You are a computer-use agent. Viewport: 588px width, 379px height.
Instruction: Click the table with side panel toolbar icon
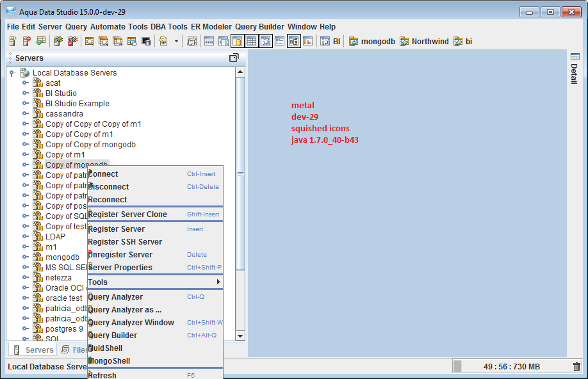tap(223, 41)
